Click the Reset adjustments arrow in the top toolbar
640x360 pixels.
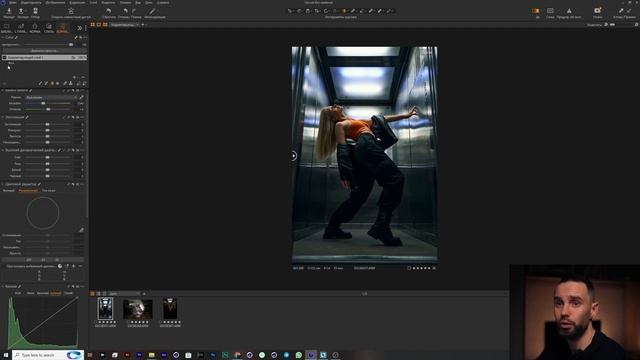click(x=109, y=11)
